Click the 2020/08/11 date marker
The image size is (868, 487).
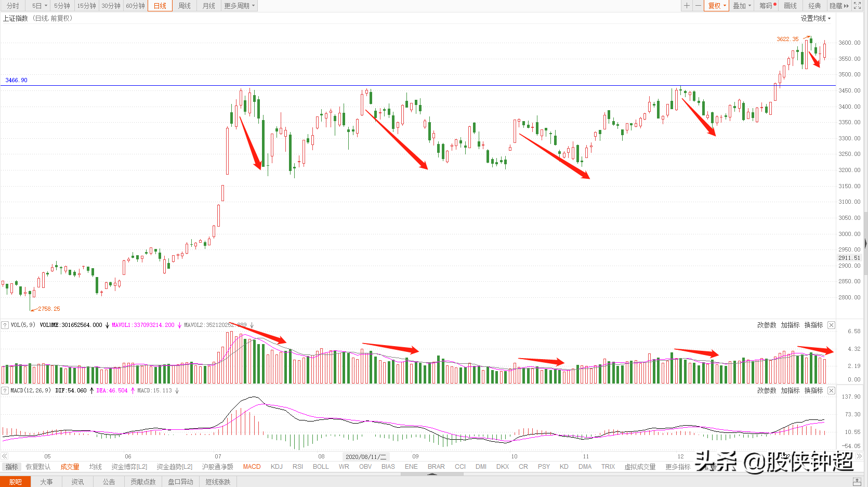click(x=366, y=456)
